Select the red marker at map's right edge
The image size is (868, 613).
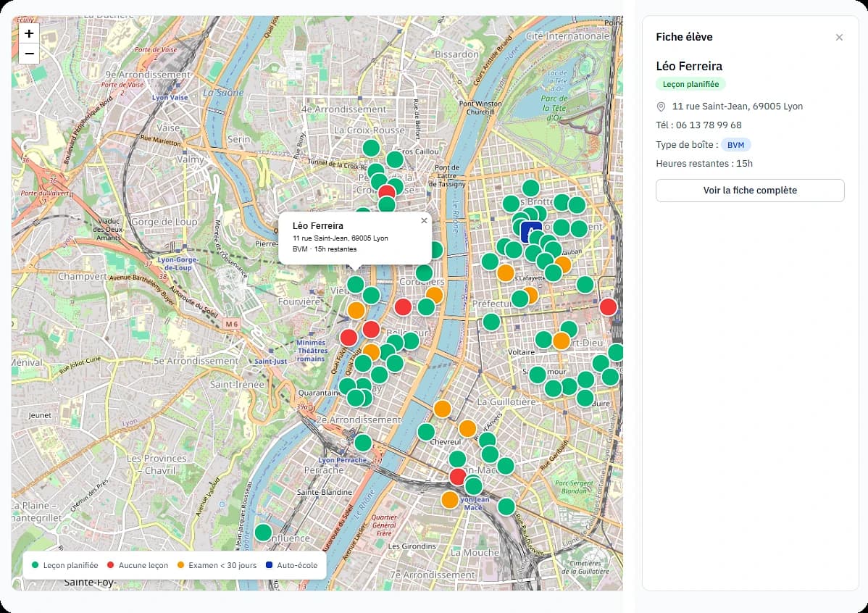coord(609,306)
